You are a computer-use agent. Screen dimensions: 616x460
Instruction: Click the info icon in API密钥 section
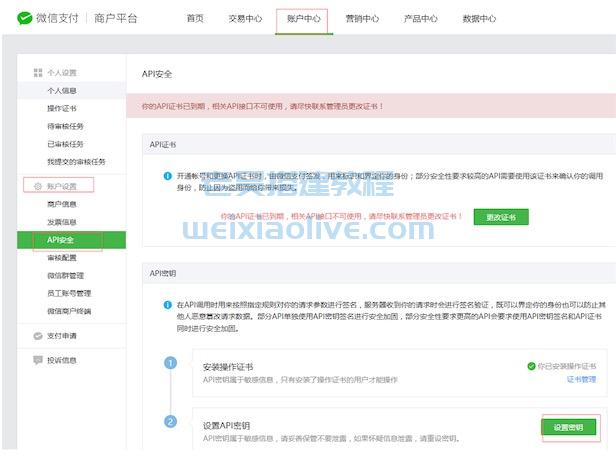tap(167, 305)
